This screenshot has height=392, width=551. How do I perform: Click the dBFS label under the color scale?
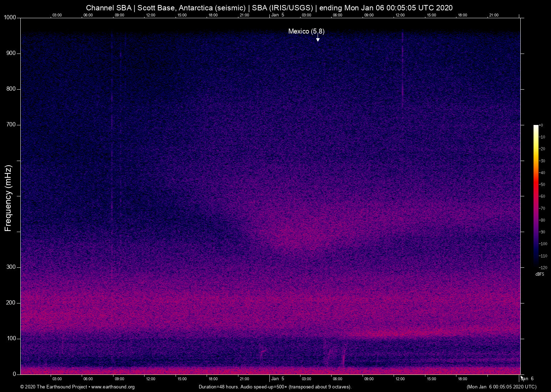540,274
